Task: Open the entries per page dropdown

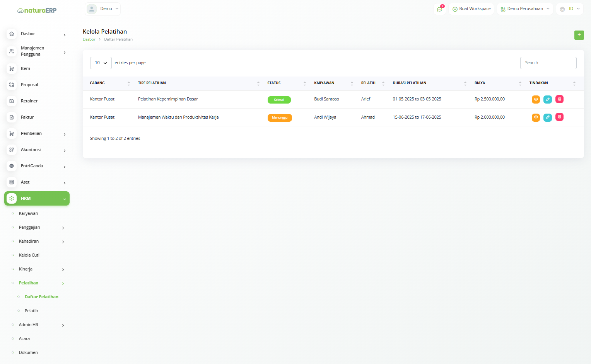Action: pyautogui.click(x=101, y=63)
